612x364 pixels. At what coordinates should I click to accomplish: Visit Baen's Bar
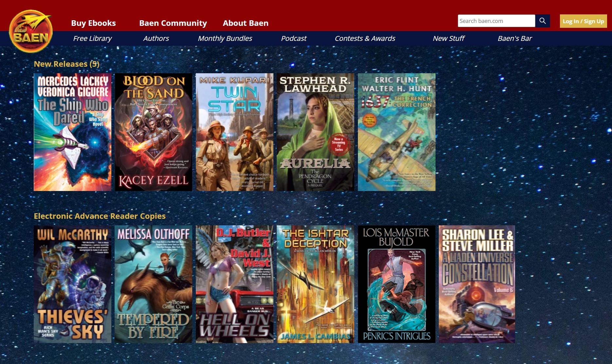pos(515,38)
